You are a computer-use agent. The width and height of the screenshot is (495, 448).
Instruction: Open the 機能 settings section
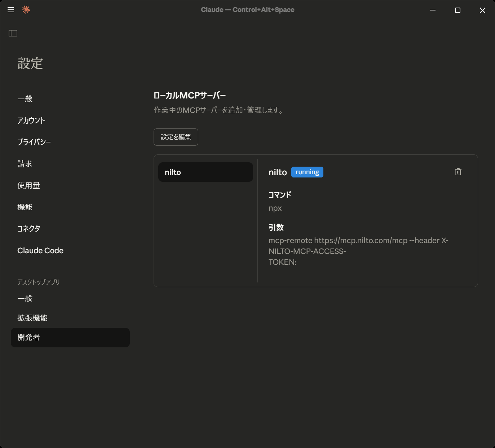(x=25, y=207)
